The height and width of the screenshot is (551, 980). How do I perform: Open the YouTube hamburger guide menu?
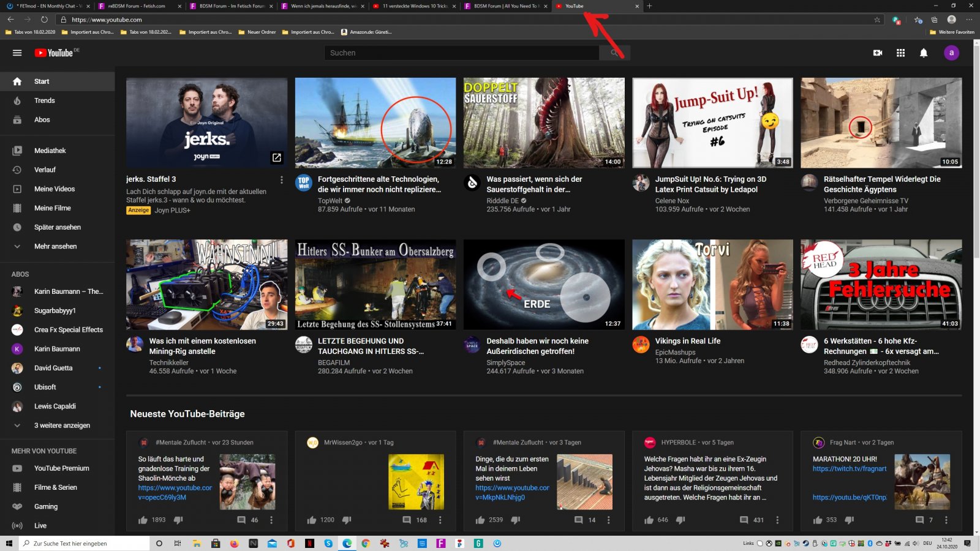[x=17, y=53]
